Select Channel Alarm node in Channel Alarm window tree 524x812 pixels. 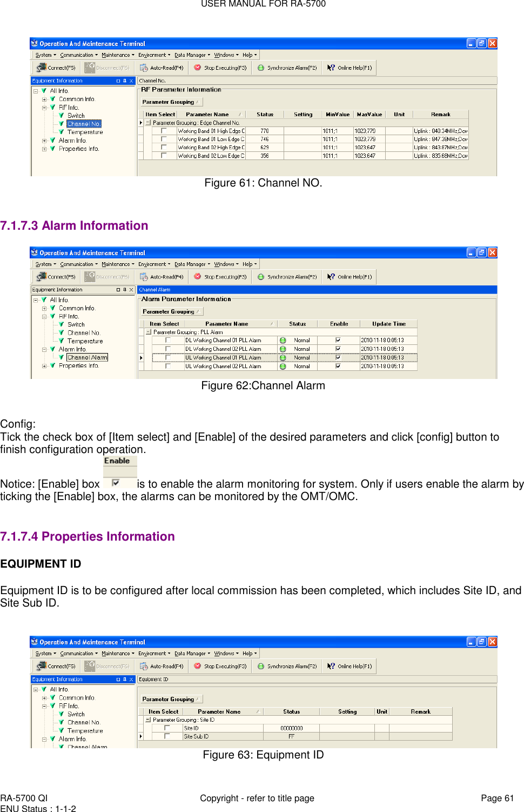(x=88, y=357)
